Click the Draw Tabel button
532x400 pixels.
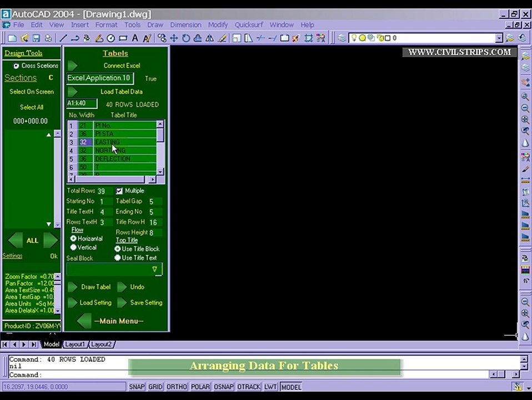click(89, 287)
